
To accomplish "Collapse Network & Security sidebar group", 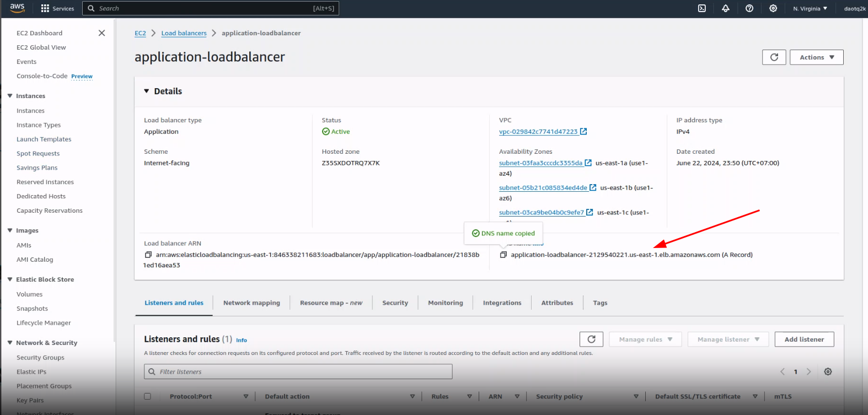I will click(10, 343).
